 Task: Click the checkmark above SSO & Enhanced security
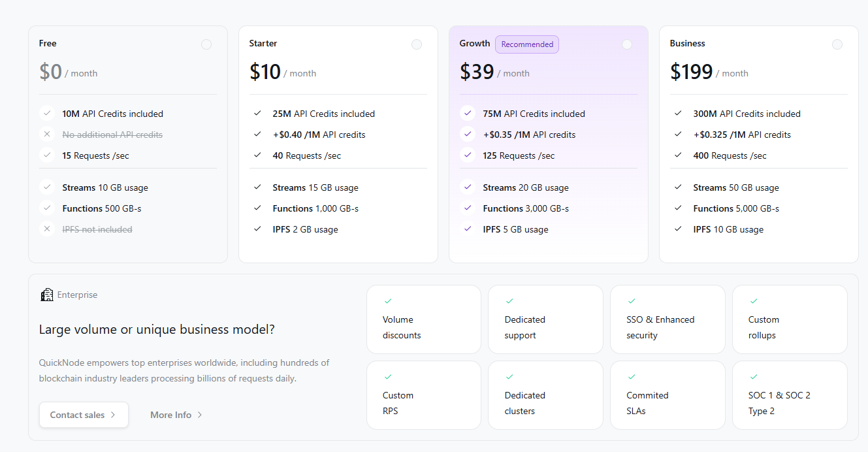click(x=632, y=301)
